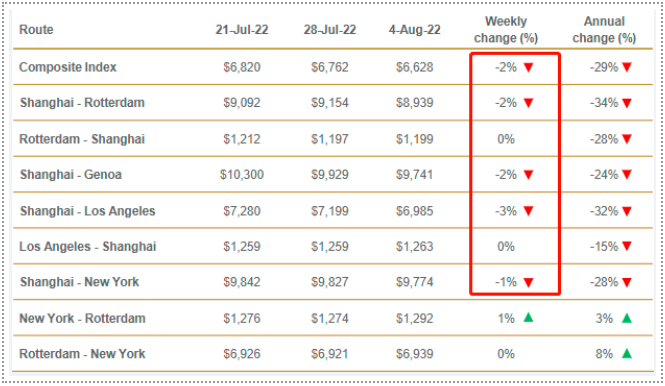665x386 pixels.
Task: Select the 4-Aug-22 column header
Action: click(414, 30)
